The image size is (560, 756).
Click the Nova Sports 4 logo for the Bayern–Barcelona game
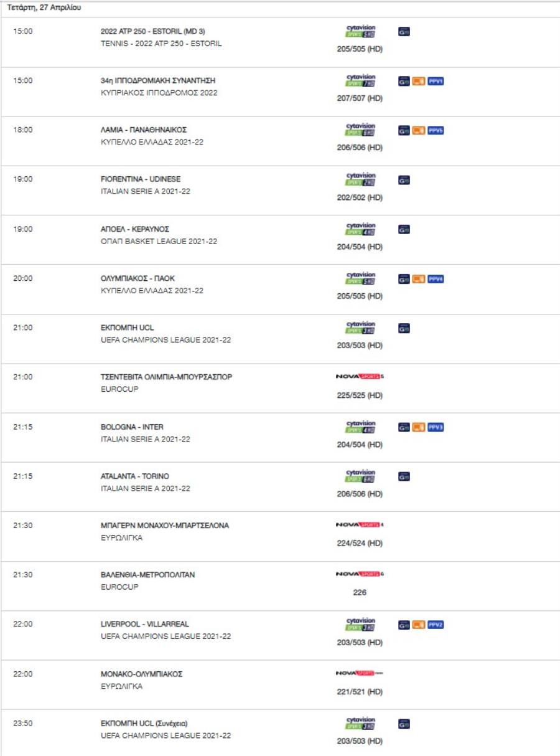pos(360,526)
